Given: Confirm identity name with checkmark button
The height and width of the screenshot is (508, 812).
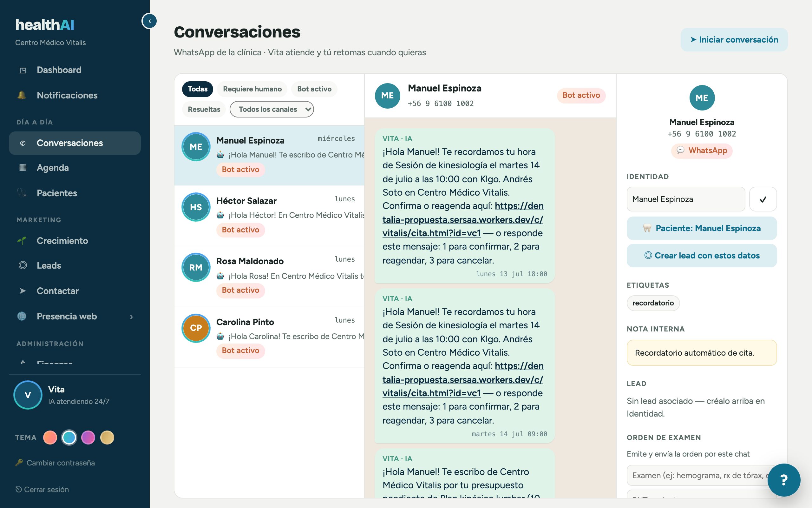Looking at the screenshot, I should [763, 199].
